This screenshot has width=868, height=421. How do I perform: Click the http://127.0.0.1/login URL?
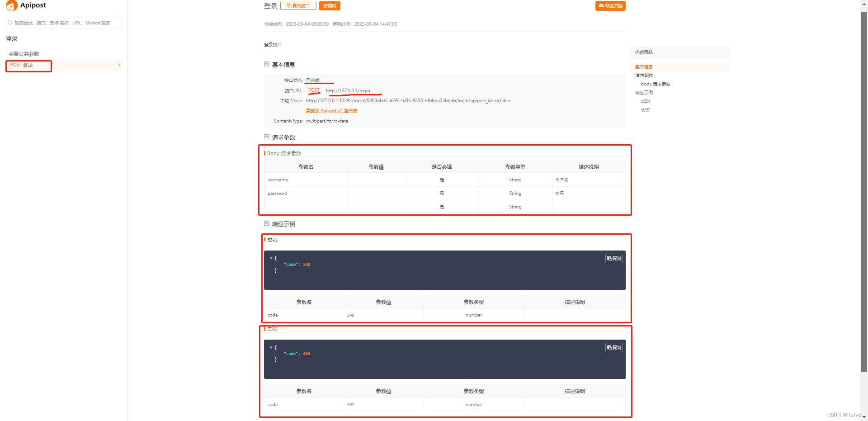point(348,91)
